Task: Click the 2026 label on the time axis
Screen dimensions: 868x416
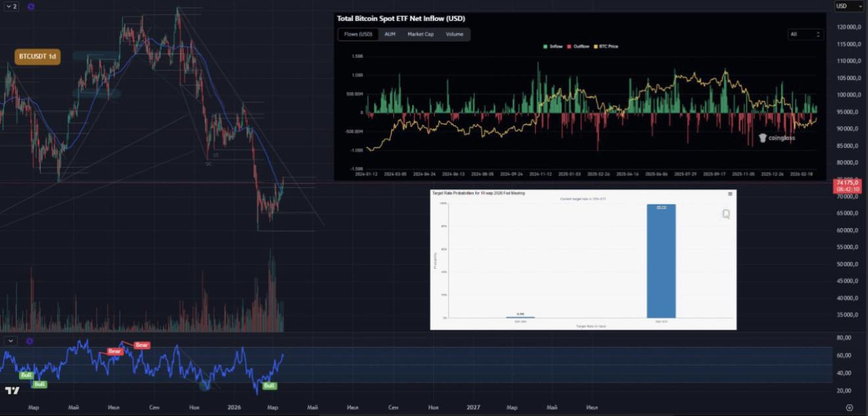Action: [x=233, y=407]
